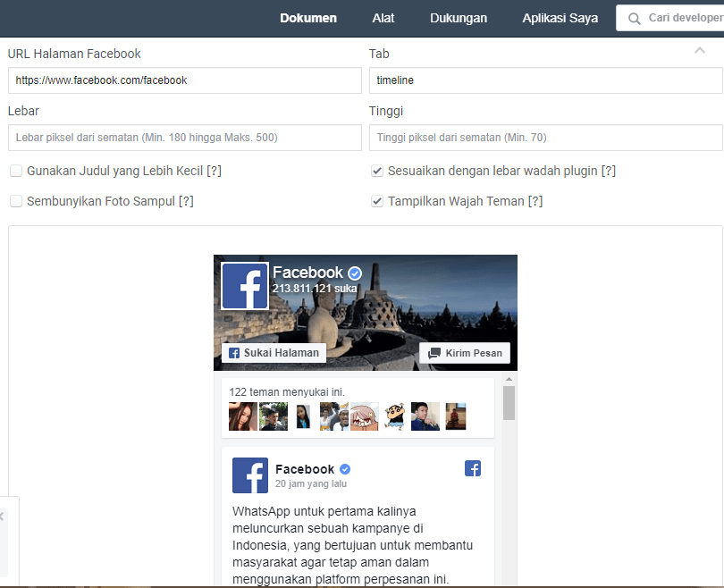
Task: Click the Sukai Halaman button
Action: (274, 353)
